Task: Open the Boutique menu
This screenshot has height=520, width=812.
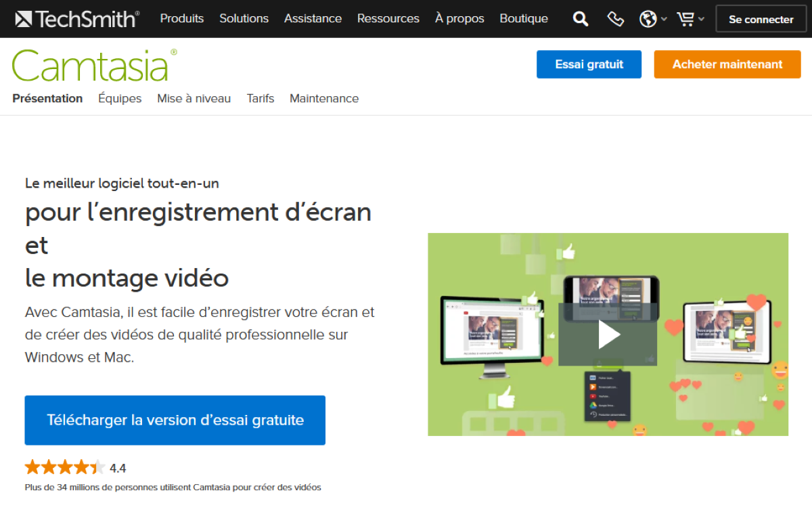Action: coord(524,19)
